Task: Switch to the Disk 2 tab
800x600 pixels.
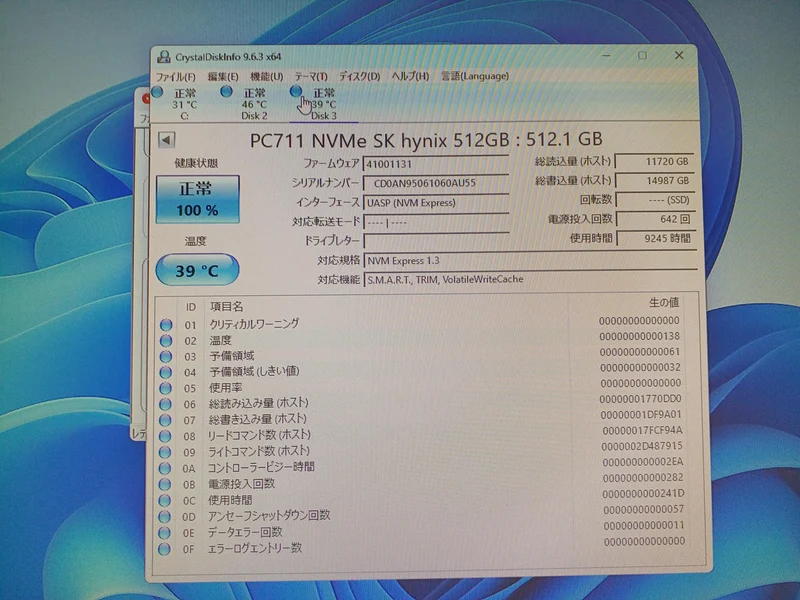Action: tap(254, 104)
